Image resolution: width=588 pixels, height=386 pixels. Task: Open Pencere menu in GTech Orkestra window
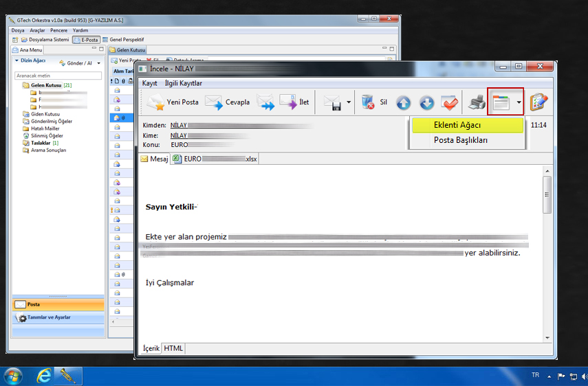[59, 30]
